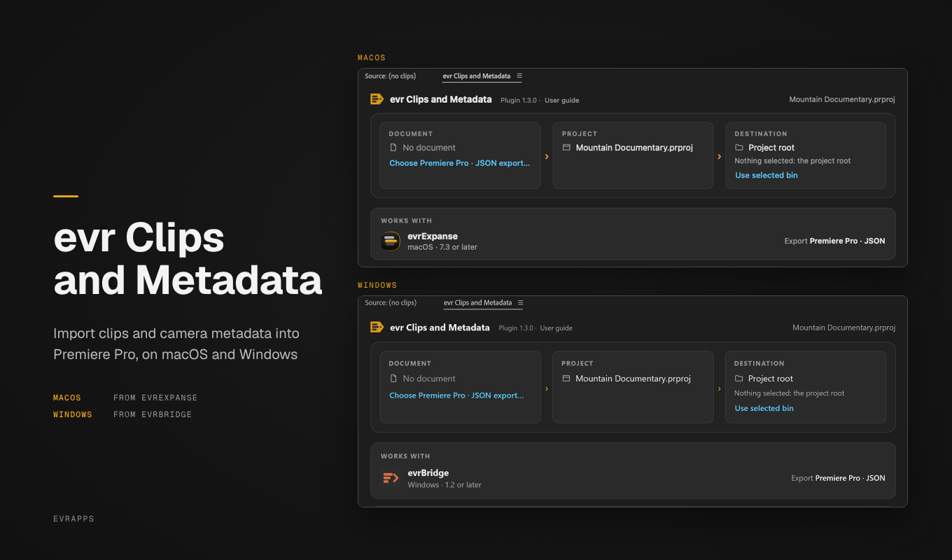The image size is (952, 560).
Task: Select the evr Clips and Metadata tab, Windows panel
Action: [x=477, y=303]
